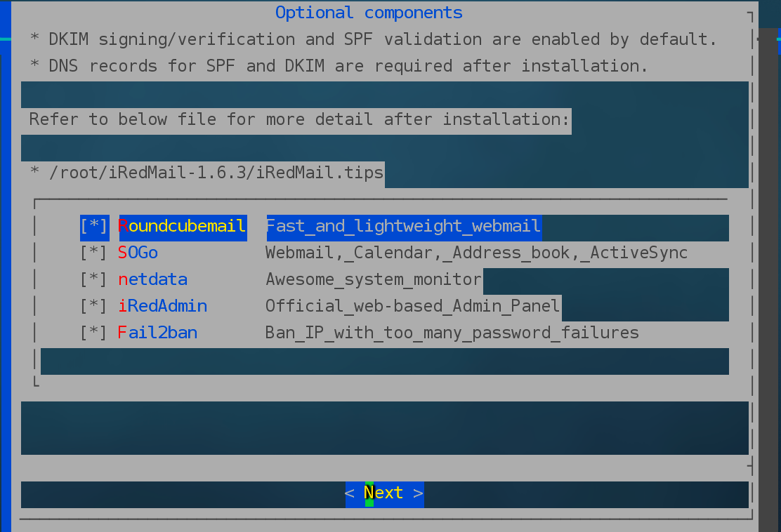
Task: Select the netdata component name
Action: pos(153,279)
